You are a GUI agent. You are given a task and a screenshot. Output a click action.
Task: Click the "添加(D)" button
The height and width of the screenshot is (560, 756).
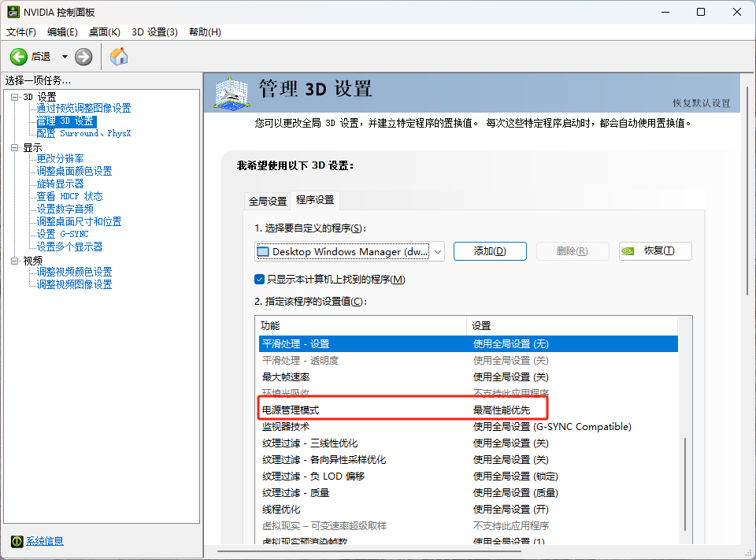[489, 251]
